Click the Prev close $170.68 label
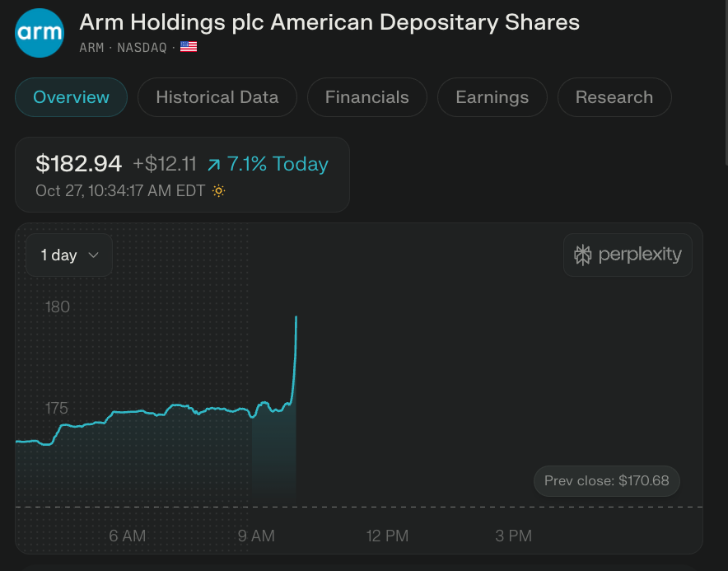 606,480
